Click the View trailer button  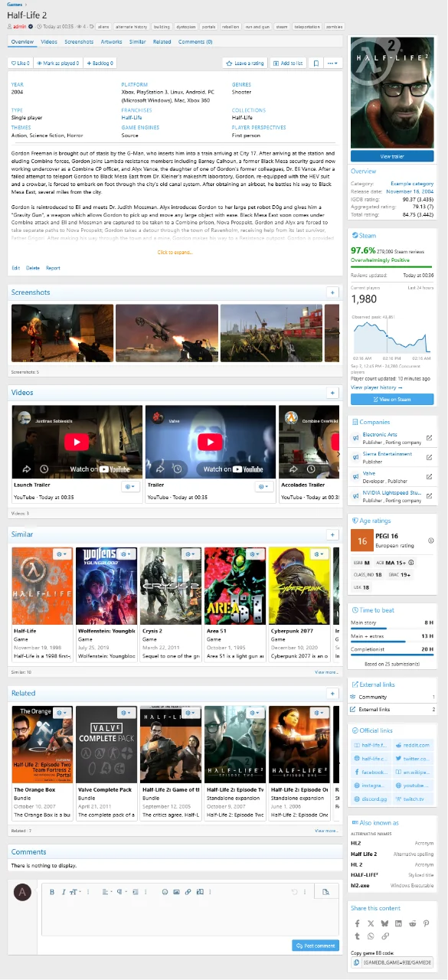392,156
